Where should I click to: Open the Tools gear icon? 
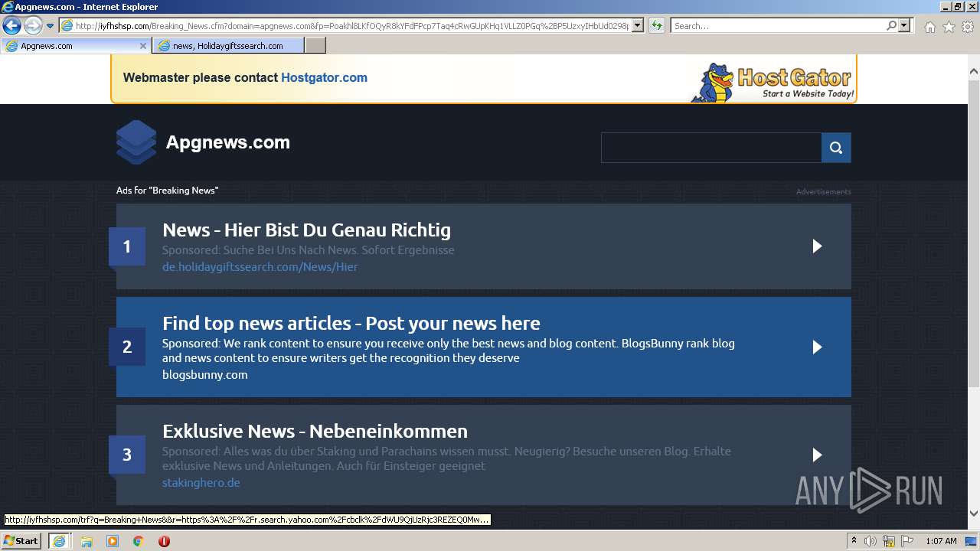coord(968,27)
